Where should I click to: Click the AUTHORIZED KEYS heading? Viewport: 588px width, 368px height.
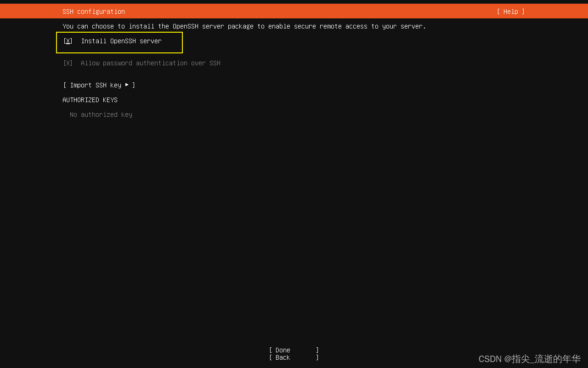point(90,100)
